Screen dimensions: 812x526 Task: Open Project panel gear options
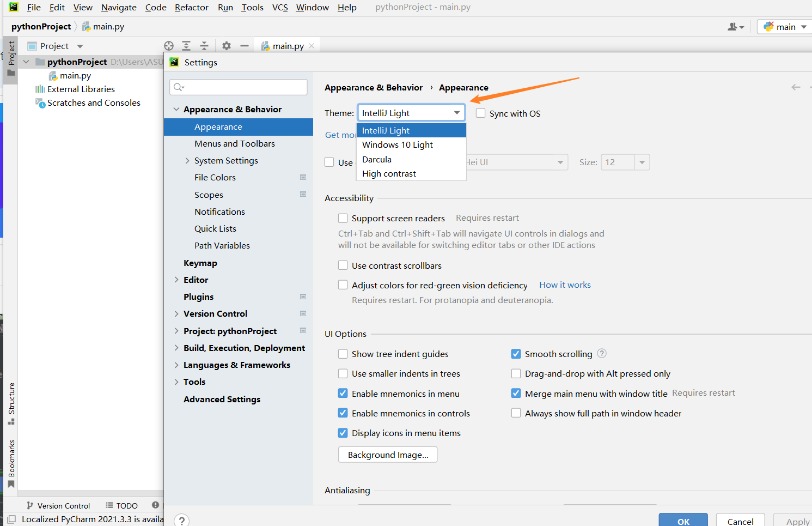click(227, 46)
